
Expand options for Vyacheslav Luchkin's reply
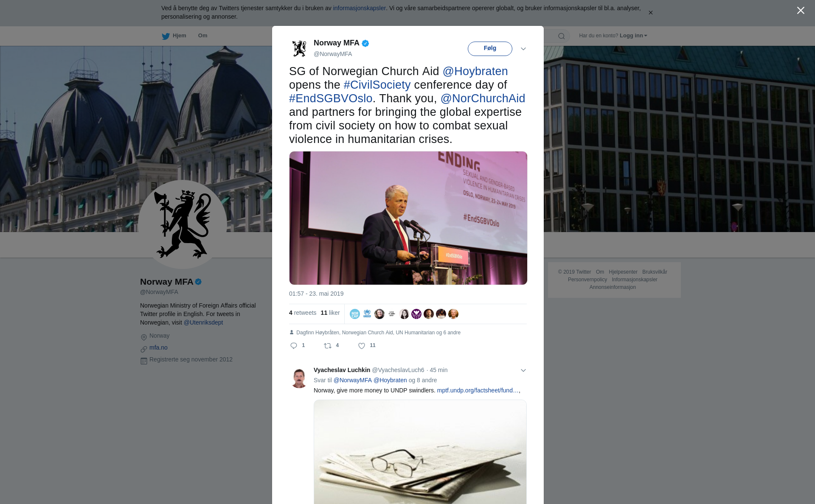pos(523,370)
